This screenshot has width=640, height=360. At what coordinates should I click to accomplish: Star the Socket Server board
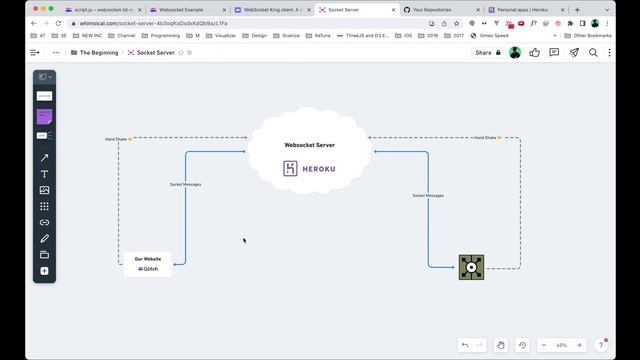(x=181, y=53)
